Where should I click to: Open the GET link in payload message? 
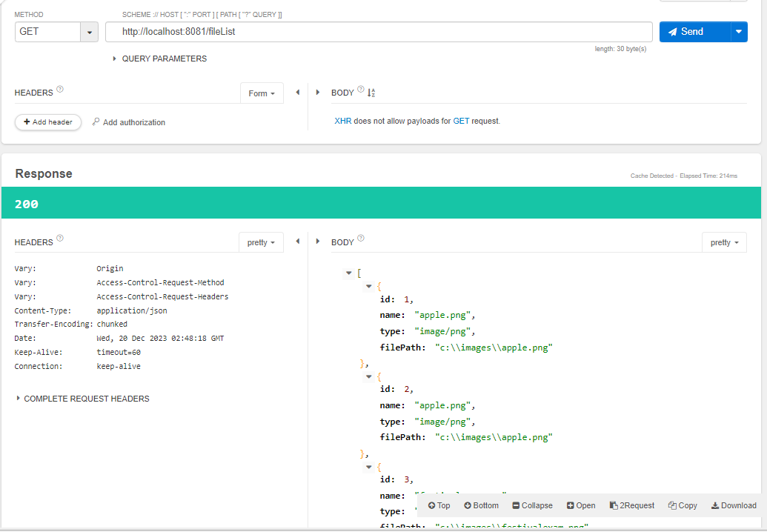point(461,121)
